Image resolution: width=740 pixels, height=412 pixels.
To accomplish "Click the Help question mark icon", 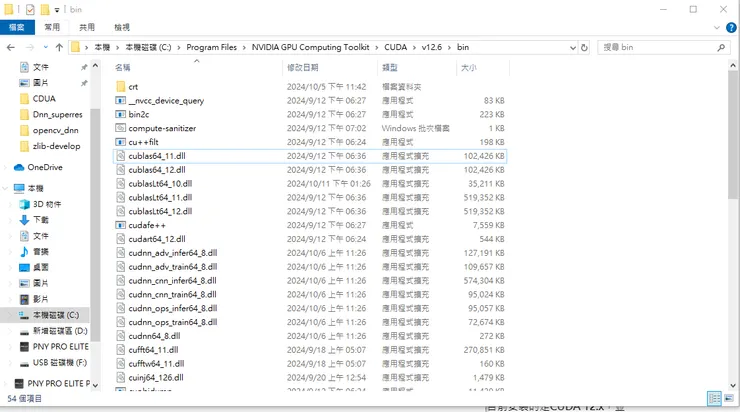I will coord(731,27).
